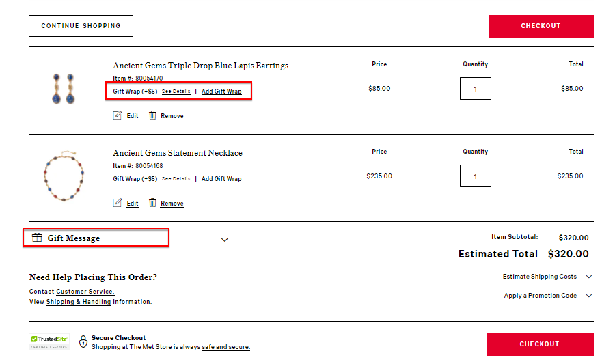Add Gift Wrap to the Statement Necklace
This screenshot has height=364, width=615.
(221, 179)
